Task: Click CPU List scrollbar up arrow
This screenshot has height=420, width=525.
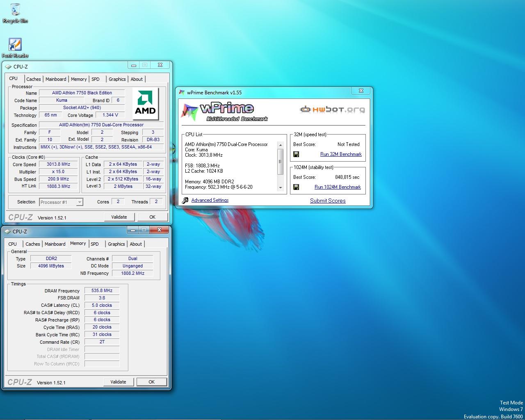Action: (x=281, y=145)
